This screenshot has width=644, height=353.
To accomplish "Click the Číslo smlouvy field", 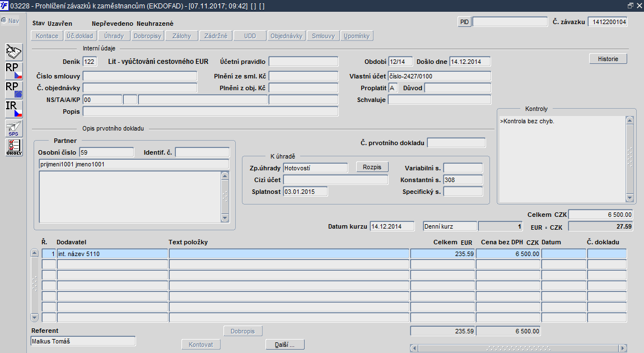I will click(x=140, y=76).
